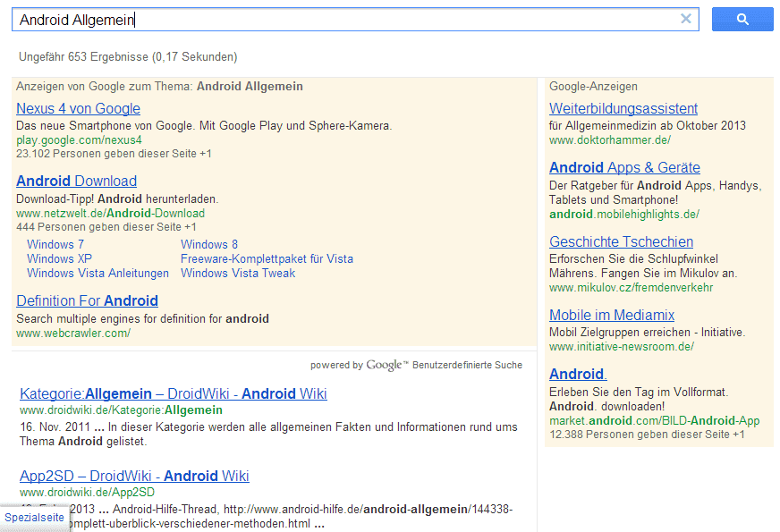
Task: Open Geschichte Tschechien ad link
Action: 621,241
